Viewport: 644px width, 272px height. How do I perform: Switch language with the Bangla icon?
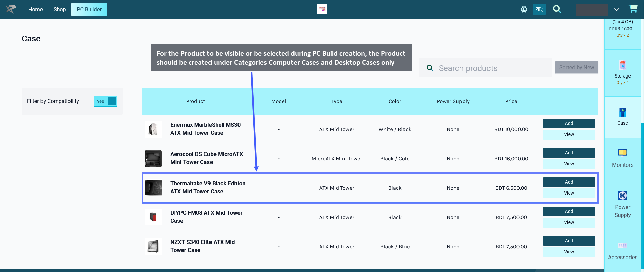(539, 9)
